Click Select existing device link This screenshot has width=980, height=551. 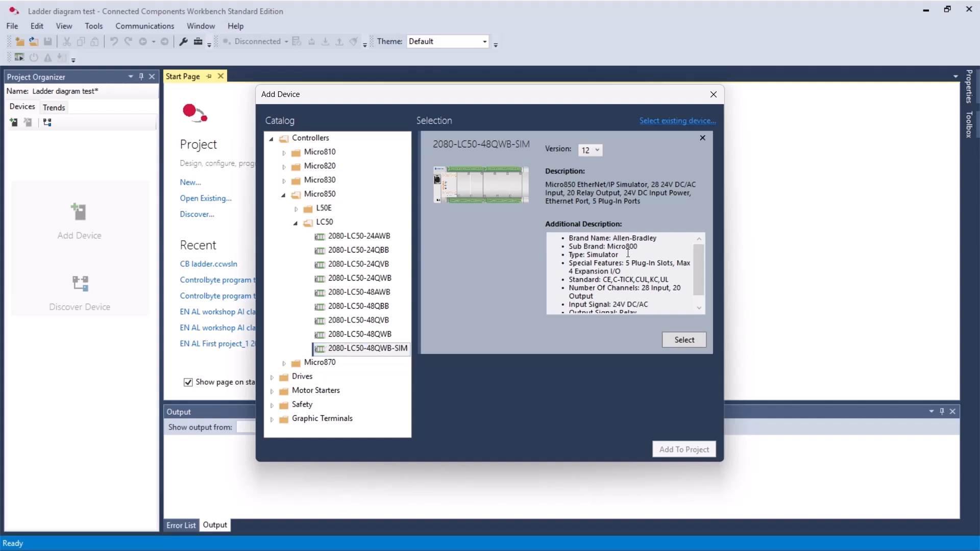pyautogui.click(x=677, y=120)
